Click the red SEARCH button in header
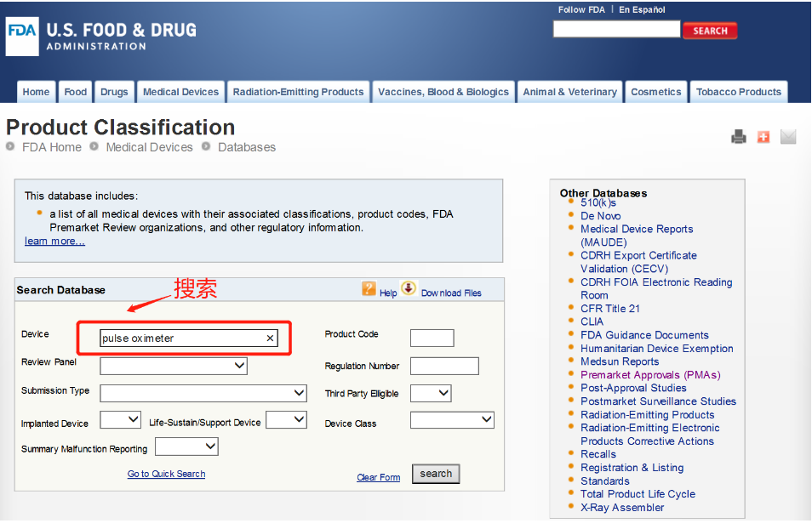This screenshot has height=529, width=812. tap(709, 31)
